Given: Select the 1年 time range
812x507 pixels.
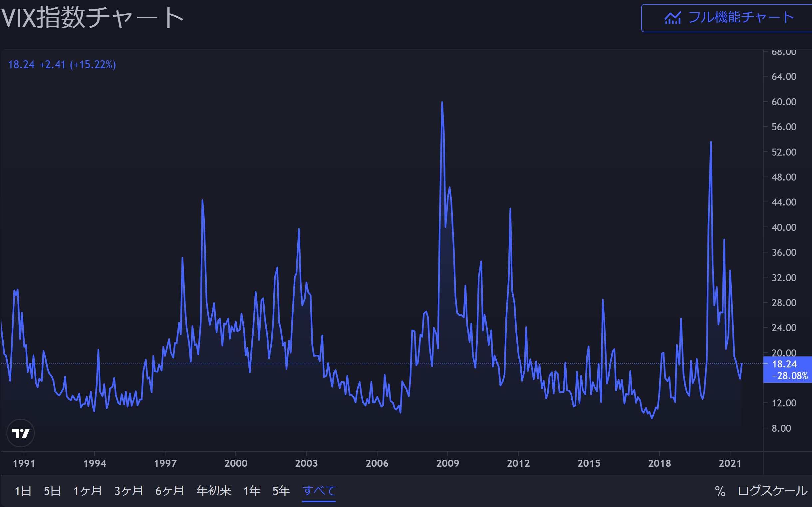Looking at the screenshot, I should pyautogui.click(x=252, y=491).
